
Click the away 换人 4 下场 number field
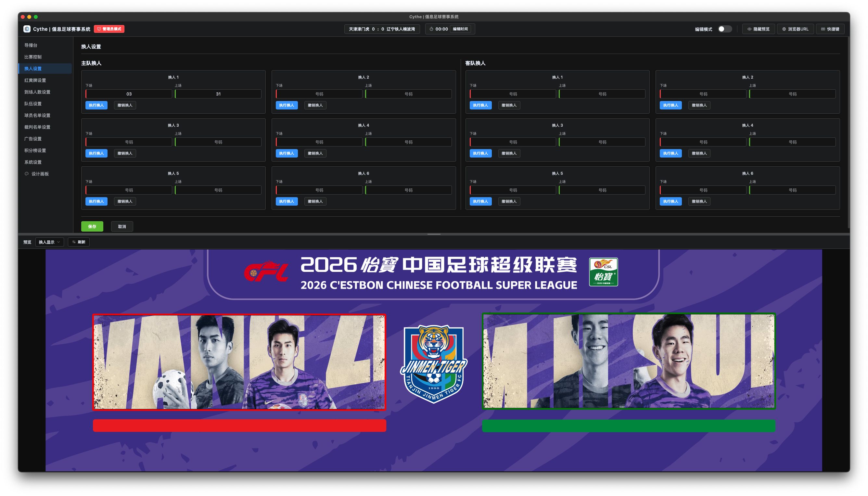[703, 142]
